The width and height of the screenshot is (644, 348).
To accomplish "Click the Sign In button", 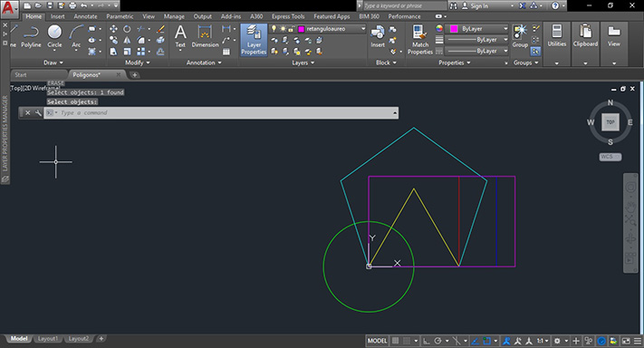I will pyautogui.click(x=475, y=5).
